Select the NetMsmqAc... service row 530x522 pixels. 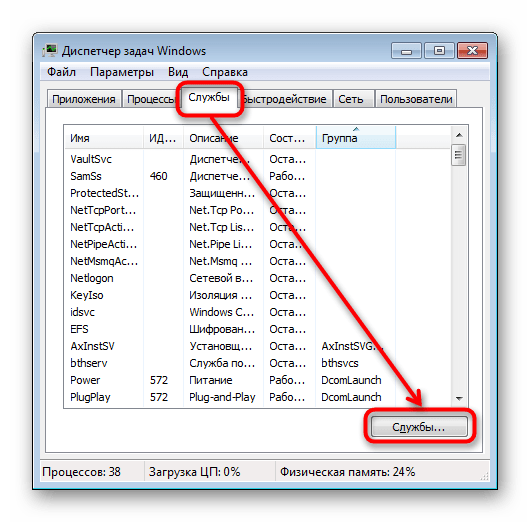(230, 261)
